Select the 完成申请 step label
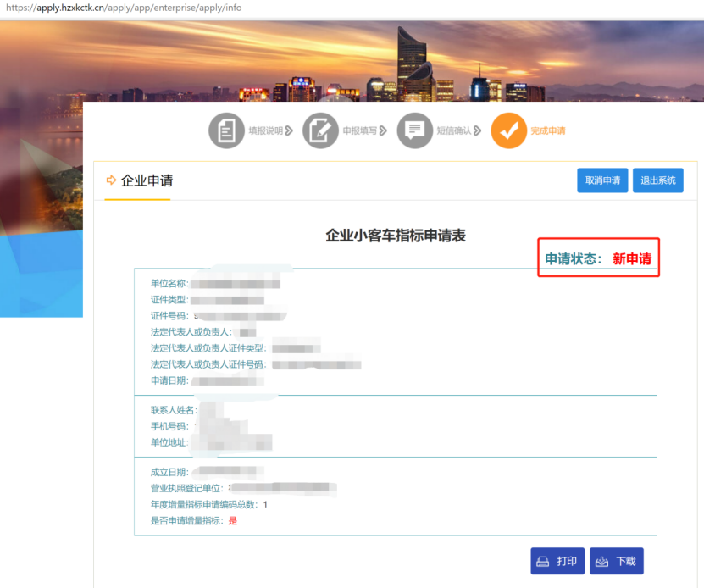The image size is (704, 588). point(548,131)
